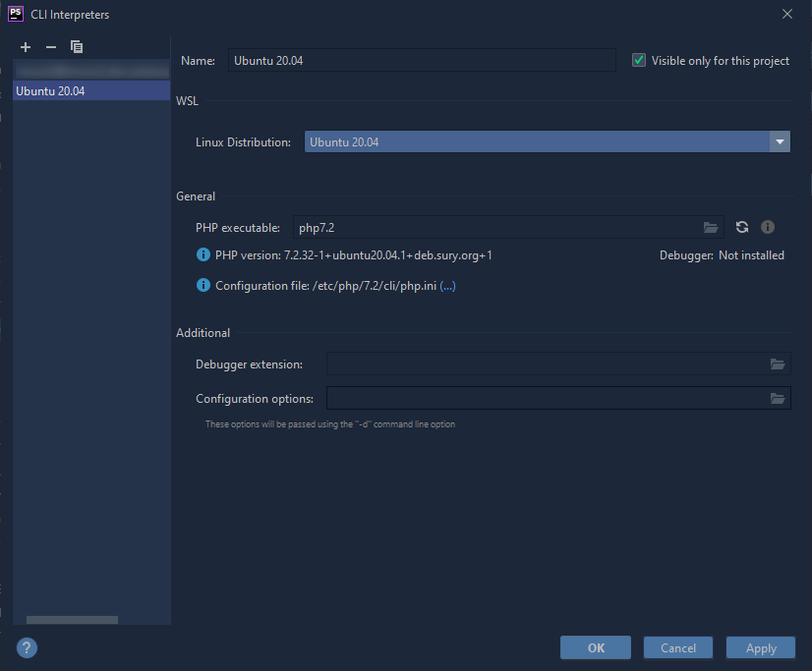The height and width of the screenshot is (671, 812).
Task: Open the Linux Distribution dropdown arrow
Action: pyautogui.click(x=780, y=141)
